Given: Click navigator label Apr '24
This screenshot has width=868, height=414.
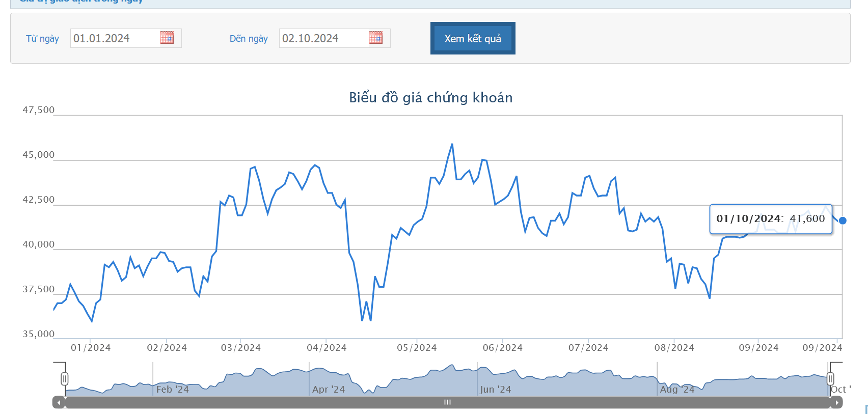Looking at the screenshot, I should point(329,390).
